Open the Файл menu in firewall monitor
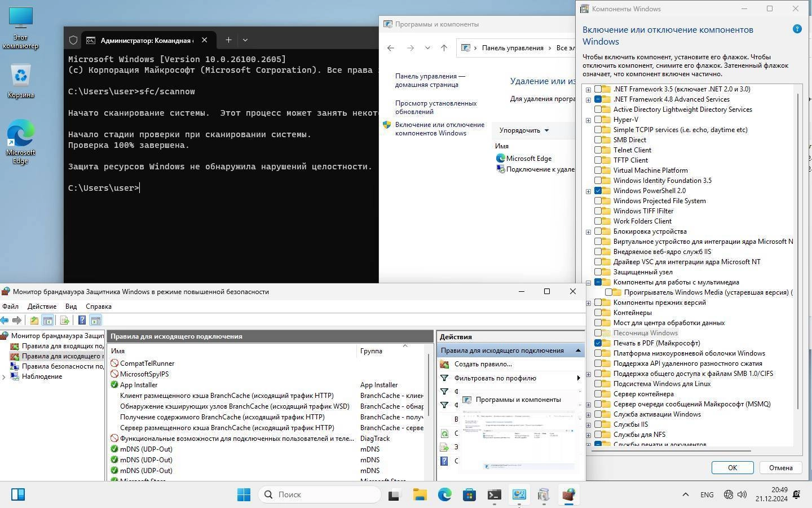This screenshot has width=812, height=508. [x=10, y=306]
